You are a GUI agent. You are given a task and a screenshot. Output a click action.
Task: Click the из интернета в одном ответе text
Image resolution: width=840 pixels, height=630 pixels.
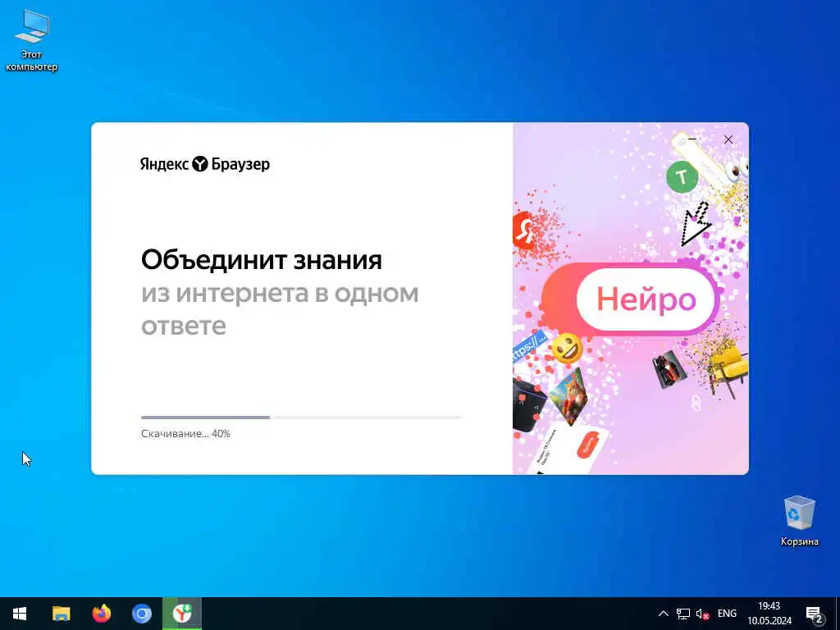tap(280, 309)
